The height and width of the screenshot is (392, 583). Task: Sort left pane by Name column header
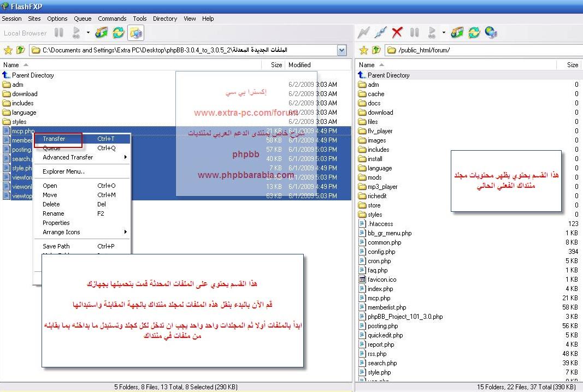(x=131, y=64)
